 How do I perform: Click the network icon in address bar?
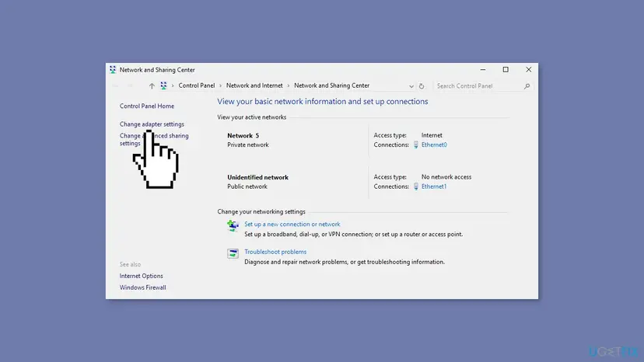[x=163, y=85]
